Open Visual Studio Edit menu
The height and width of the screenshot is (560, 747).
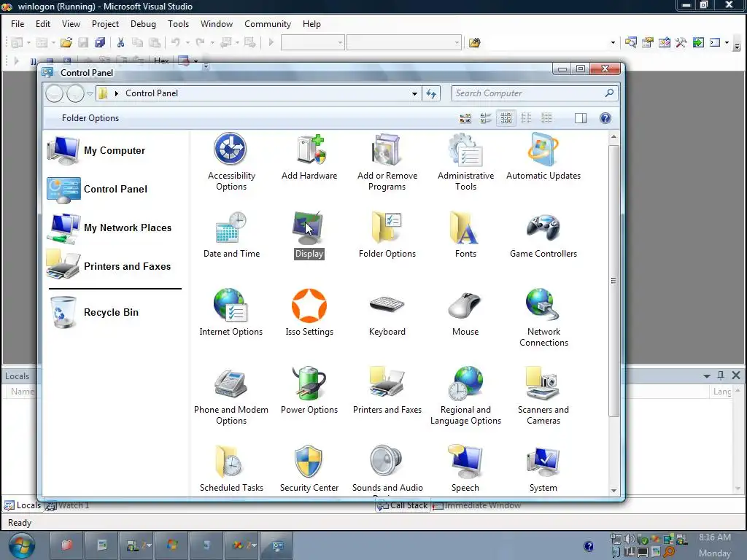coord(43,24)
